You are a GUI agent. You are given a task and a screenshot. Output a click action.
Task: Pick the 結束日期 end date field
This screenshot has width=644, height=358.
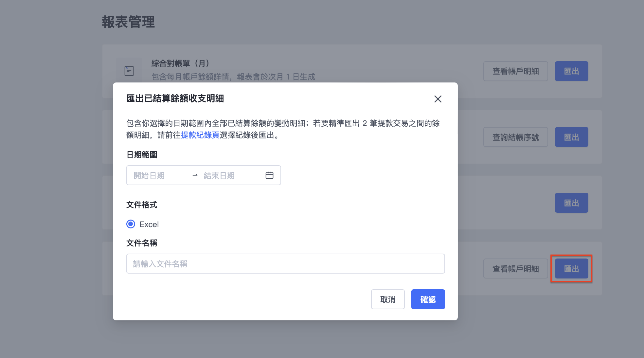229,175
